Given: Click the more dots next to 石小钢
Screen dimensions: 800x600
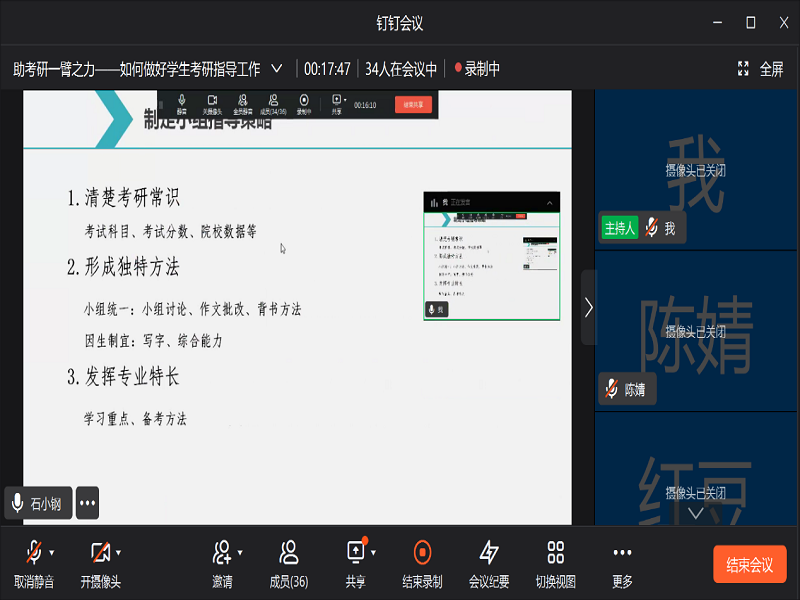Looking at the screenshot, I should (87, 503).
